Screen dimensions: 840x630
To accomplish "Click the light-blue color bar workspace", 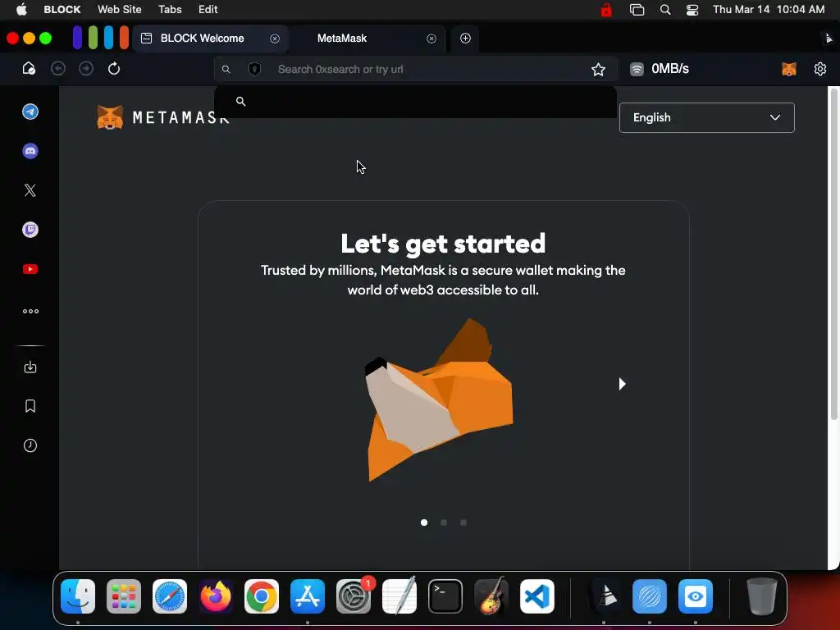I will pos(109,38).
